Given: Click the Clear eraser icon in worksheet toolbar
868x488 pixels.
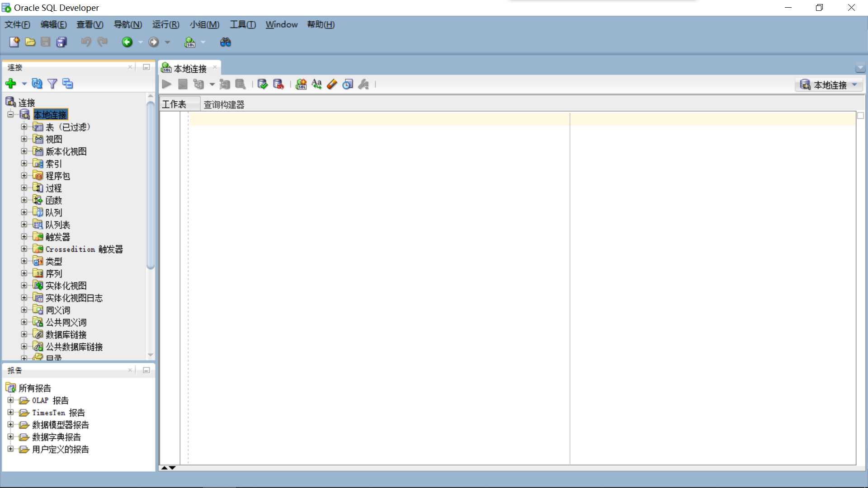Looking at the screenshot, I should (332, 84).
